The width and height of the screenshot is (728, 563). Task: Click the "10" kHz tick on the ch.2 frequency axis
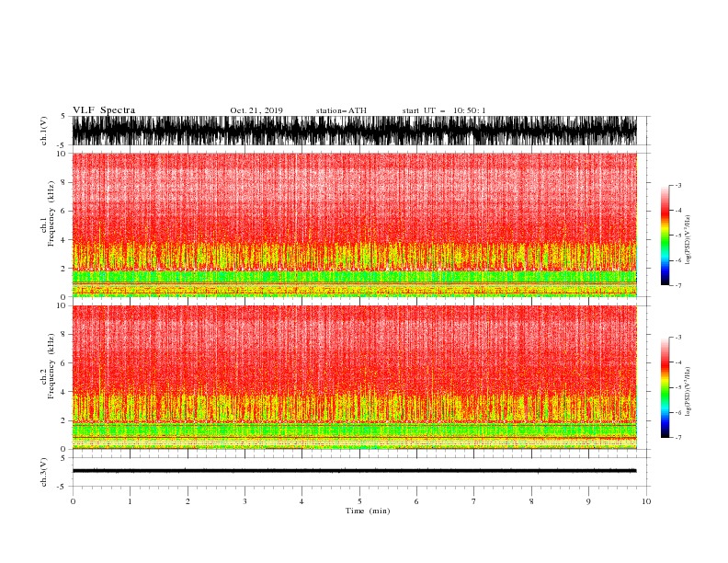tap(62, 305)
